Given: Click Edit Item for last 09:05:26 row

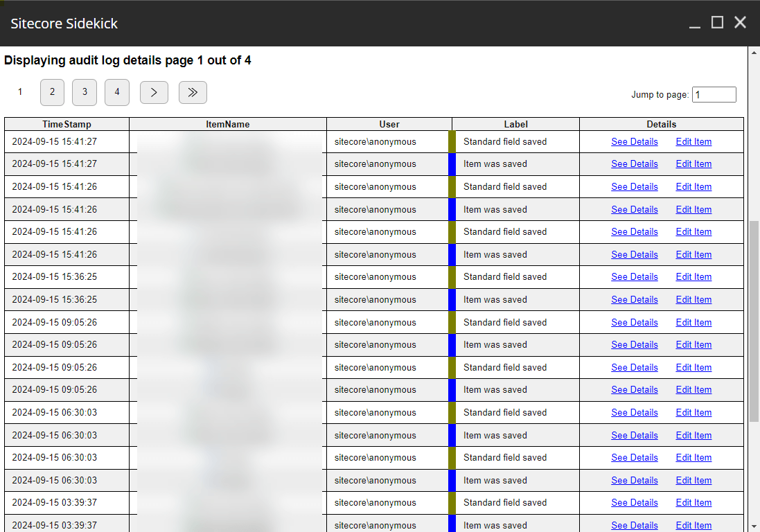Looking at the screenshot, I should (x=693, y=390).
